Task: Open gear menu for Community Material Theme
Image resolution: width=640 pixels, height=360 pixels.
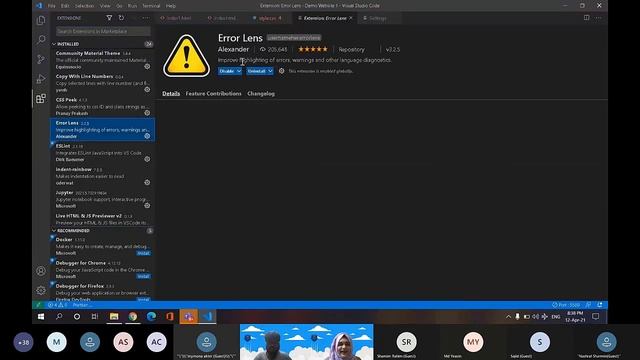Action: point(147,66)
